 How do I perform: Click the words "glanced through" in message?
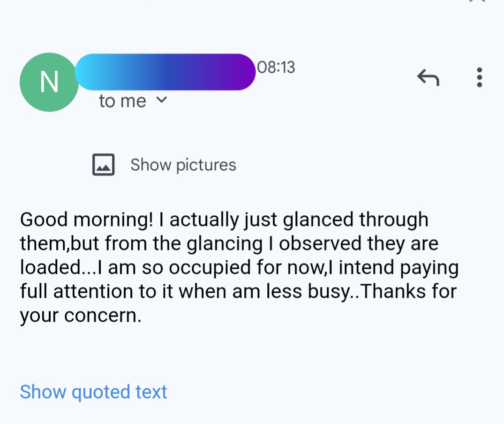coord(355,220)
